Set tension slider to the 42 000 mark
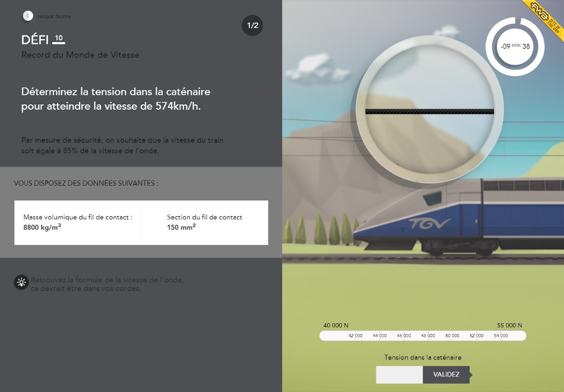The image size is (564, 392). pos(356,336)
